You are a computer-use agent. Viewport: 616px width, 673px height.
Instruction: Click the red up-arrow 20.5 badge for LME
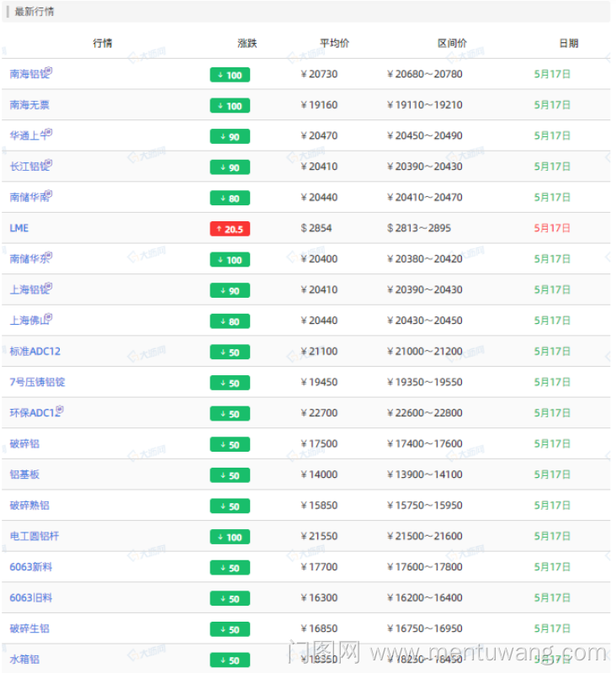(230, 229)
